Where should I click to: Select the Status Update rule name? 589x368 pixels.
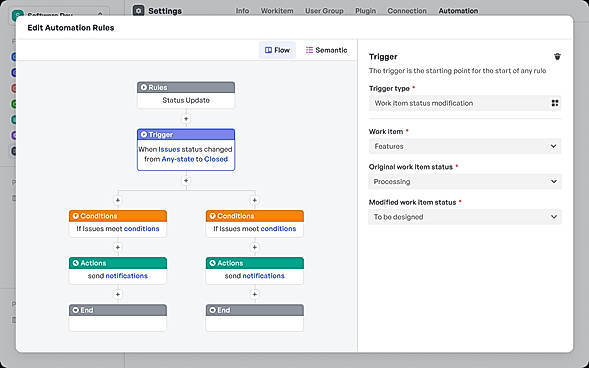pyautogui.click(x=186, y=100)
